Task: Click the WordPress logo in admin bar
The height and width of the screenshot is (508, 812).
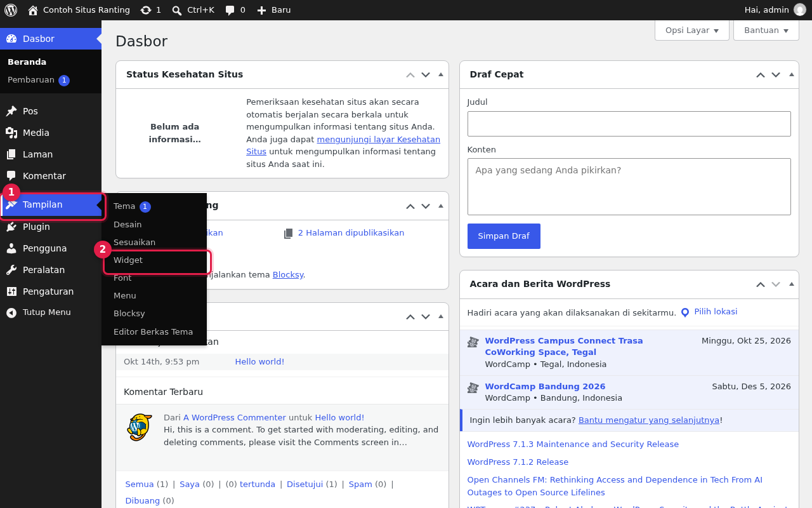Action: click(x=11, y=10)
